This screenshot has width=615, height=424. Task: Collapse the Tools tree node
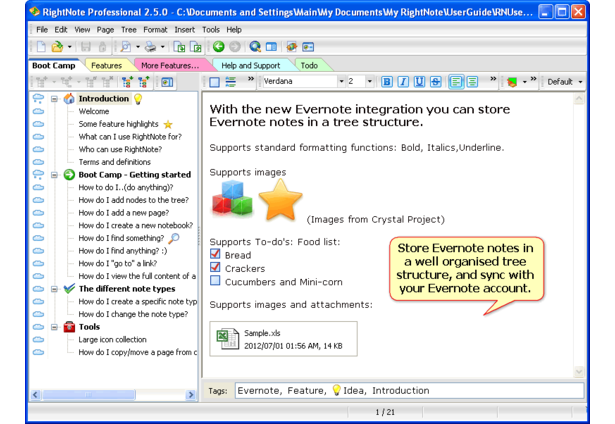(x=55, y=327)
